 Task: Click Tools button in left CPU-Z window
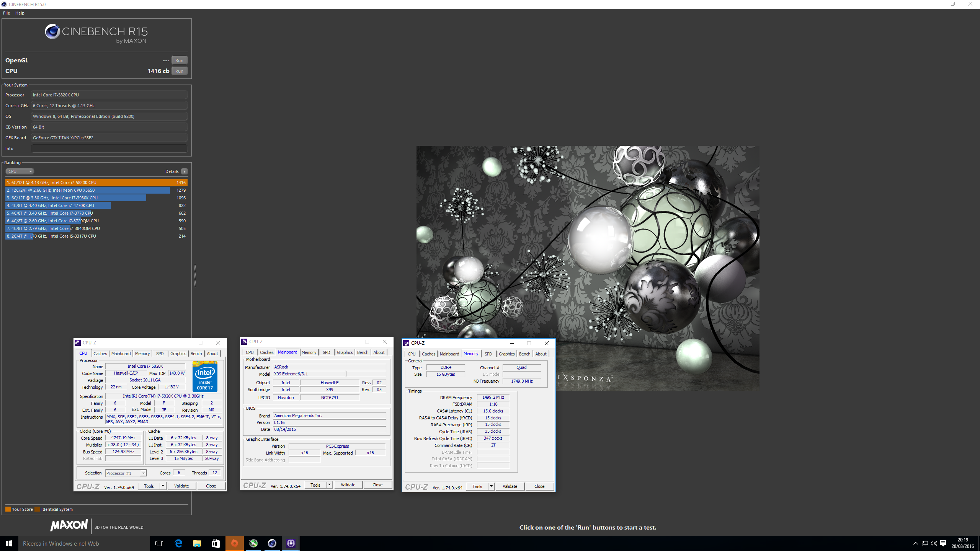click(149, 486)
